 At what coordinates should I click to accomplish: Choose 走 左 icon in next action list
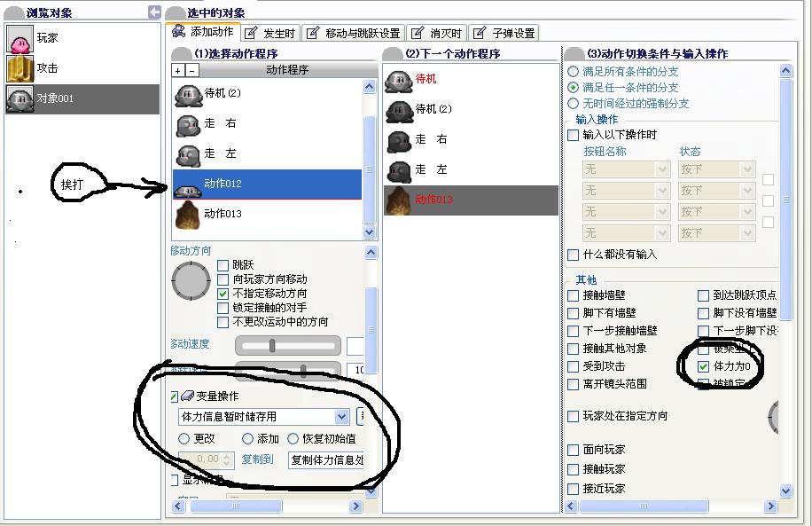(x=399, y=170)
